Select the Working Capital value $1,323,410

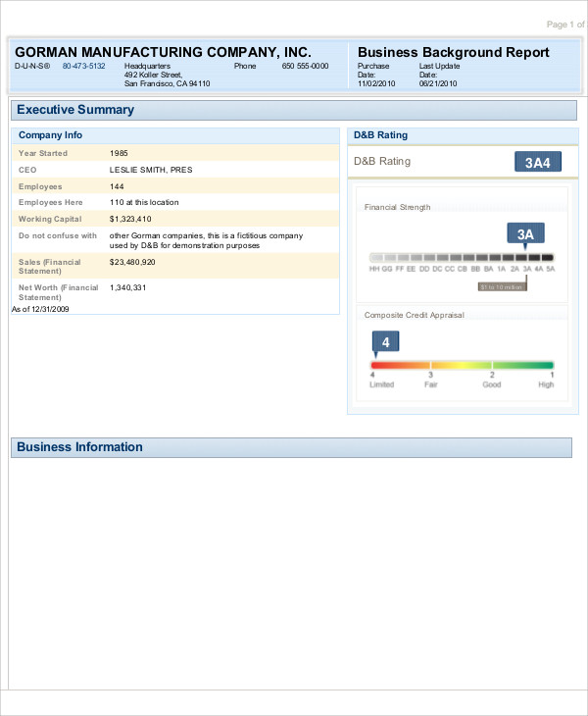(130, 219)
